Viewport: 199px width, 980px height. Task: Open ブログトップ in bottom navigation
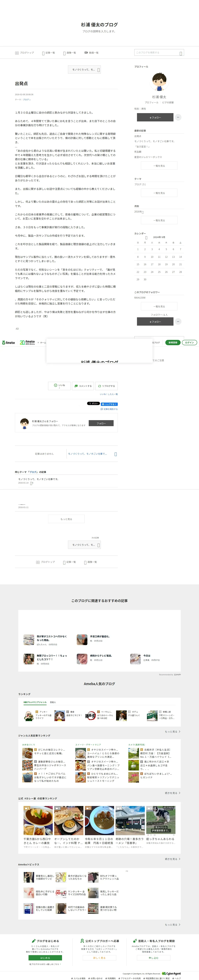pos(45,562)
